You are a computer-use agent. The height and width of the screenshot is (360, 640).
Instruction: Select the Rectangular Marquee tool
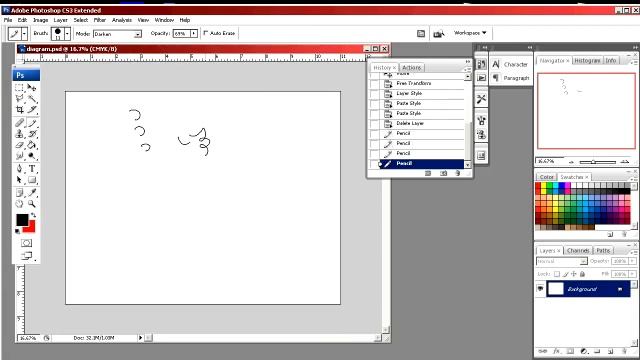point(19,87)
